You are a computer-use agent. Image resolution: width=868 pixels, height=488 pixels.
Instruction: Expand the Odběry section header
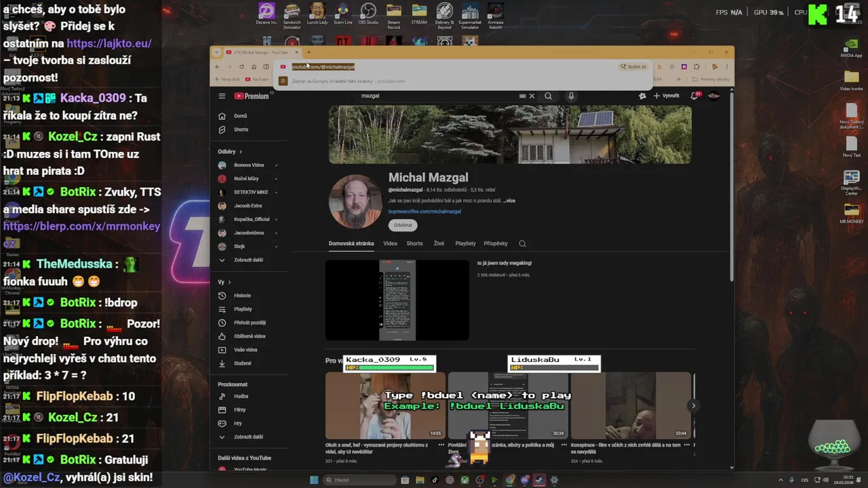[x=230, y=152]
